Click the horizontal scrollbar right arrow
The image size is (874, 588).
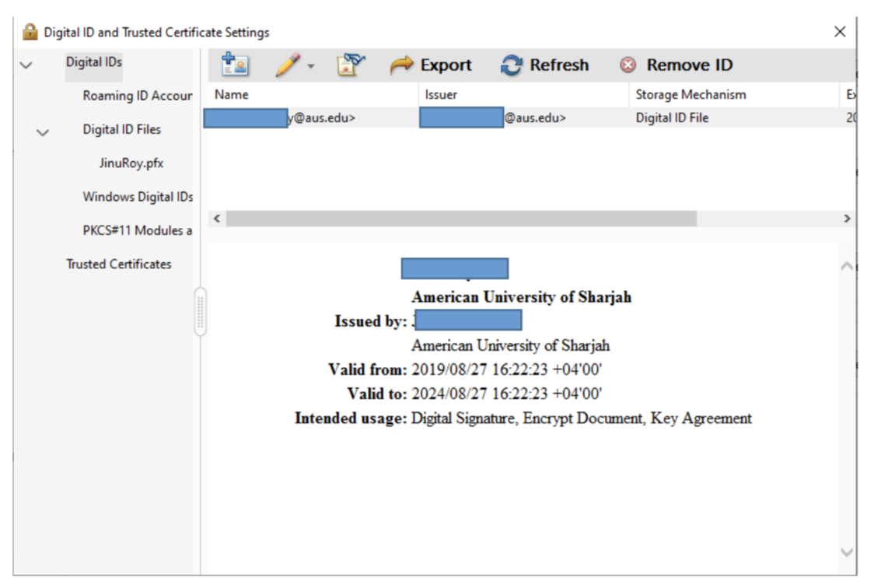pos(847,219)
